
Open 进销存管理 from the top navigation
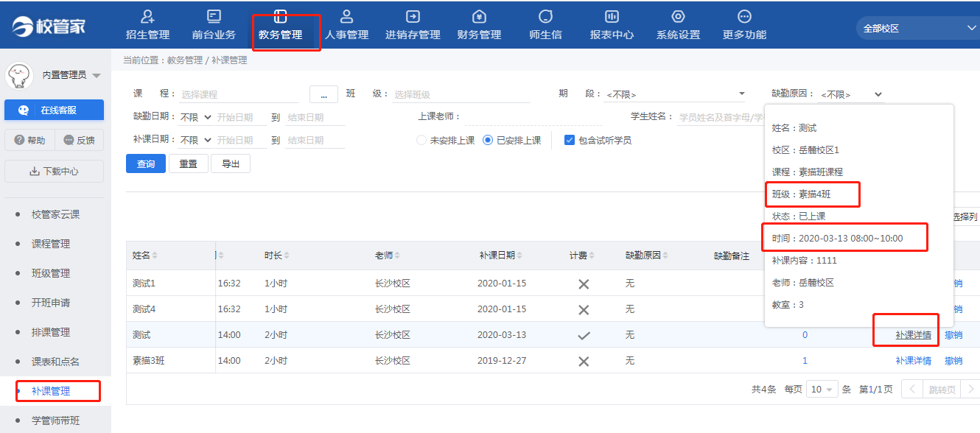(413, 25)
